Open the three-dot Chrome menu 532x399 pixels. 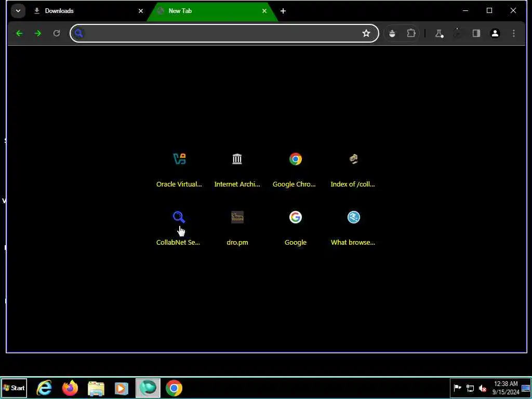click(x=514, y=33)
